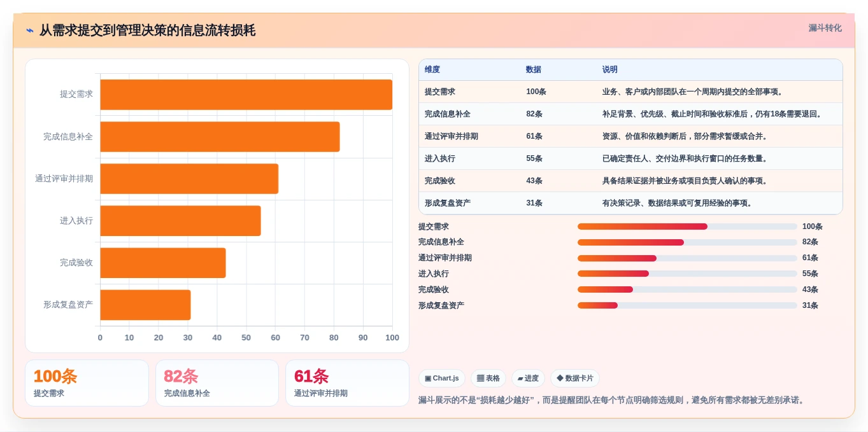Click the 100条 value in the table
The width and height of the screenshot is (868, 432).
click(536, 92)
